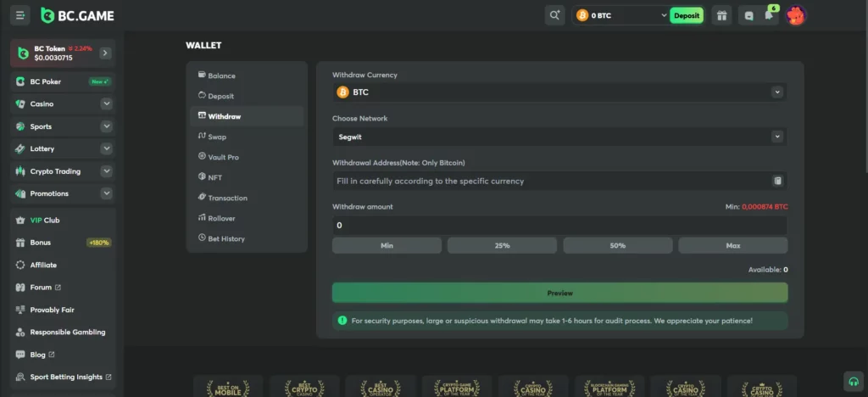Click the paste clipboard icon in address field
Viewport: 868px width, 397px height.
776,181
